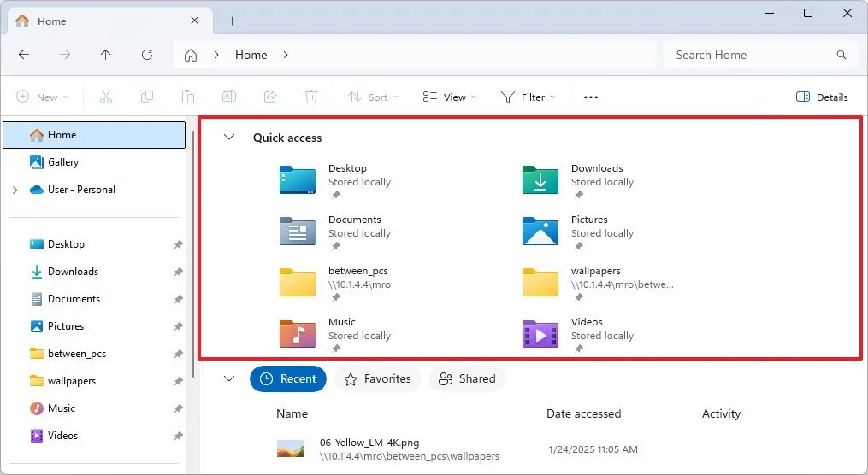Click the Copy toolbar icon
Image resolution: width=868 pixels, height=475 pixels.
(x=147, y=97)
